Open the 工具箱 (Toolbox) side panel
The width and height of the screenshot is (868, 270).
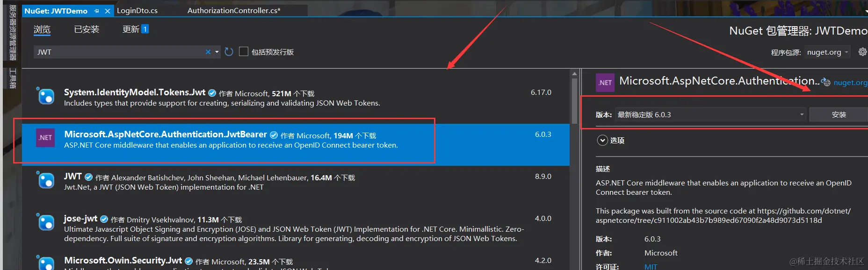click(13, 78)
